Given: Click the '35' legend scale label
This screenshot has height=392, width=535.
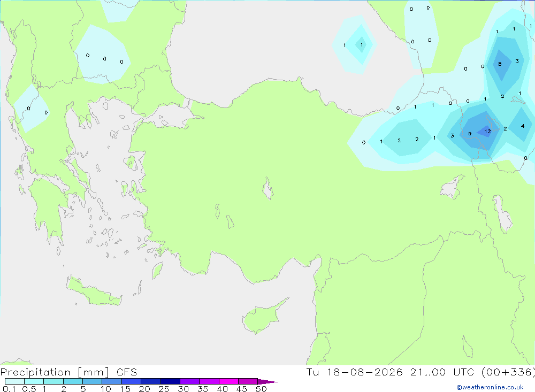Looking at the screenshot, I should pyautogui.click(x=203, y=389).
